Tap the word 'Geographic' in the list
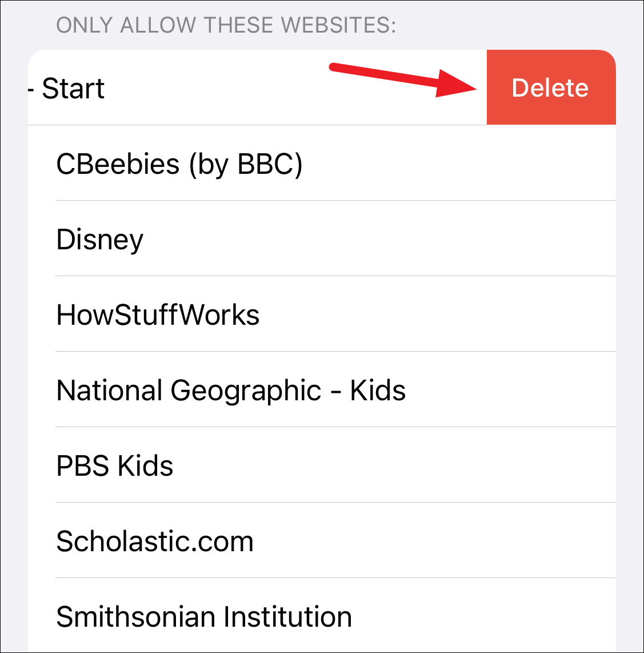The image size is (644, 653). (246, 391)
